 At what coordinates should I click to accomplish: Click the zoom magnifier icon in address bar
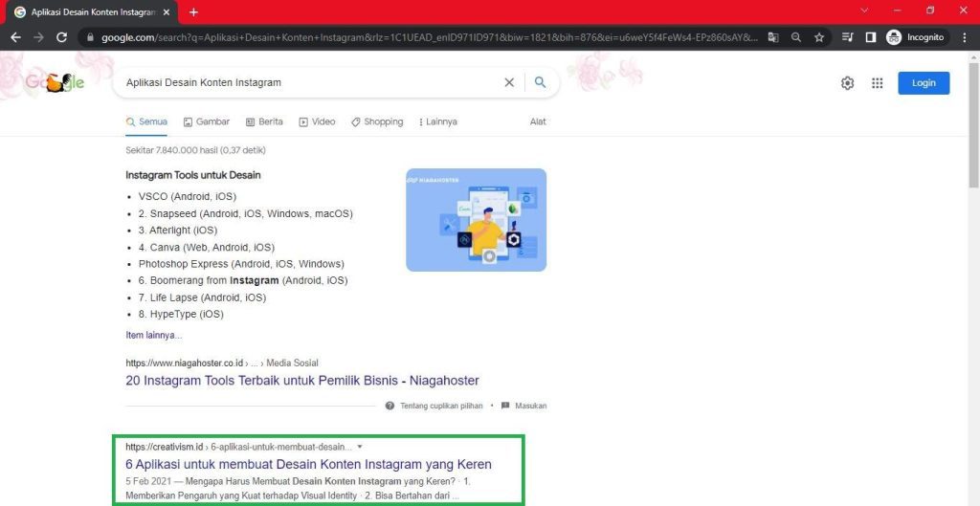[795, 37]
